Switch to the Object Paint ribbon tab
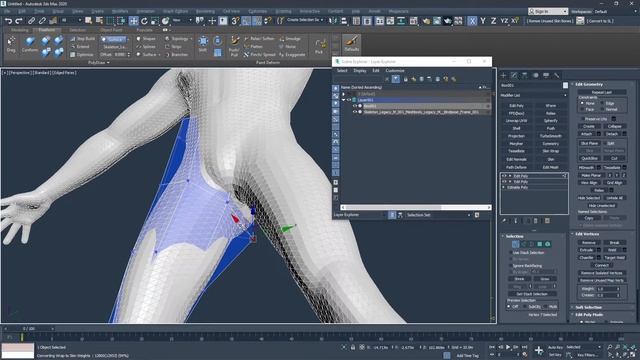This screenshot has height=360, width=640. point(111,30)
